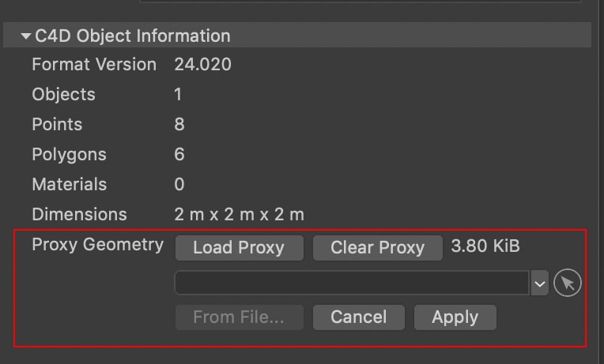Click the Points count value 8
The image size is (604, 364).
coord(179,125)
